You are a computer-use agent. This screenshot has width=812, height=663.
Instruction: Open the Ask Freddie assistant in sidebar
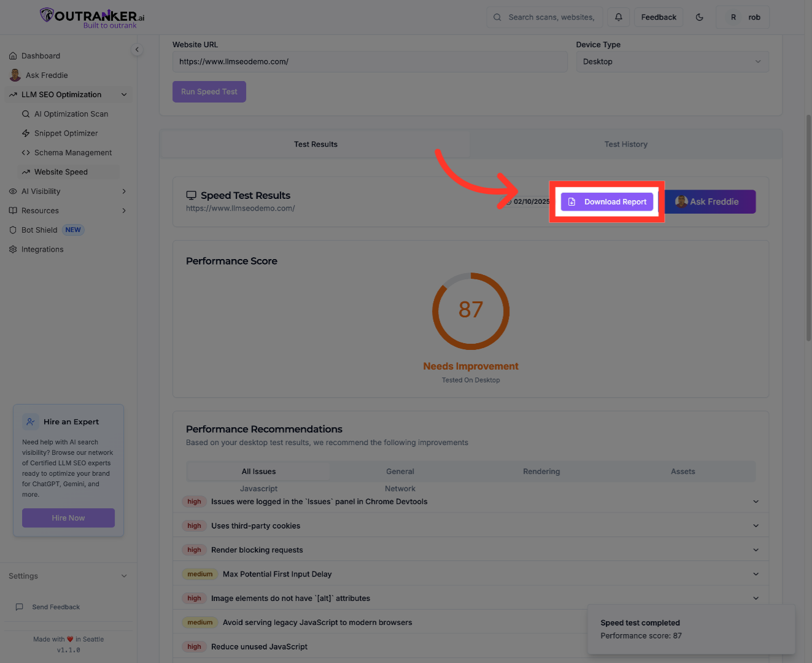click(x=46, y=75)
